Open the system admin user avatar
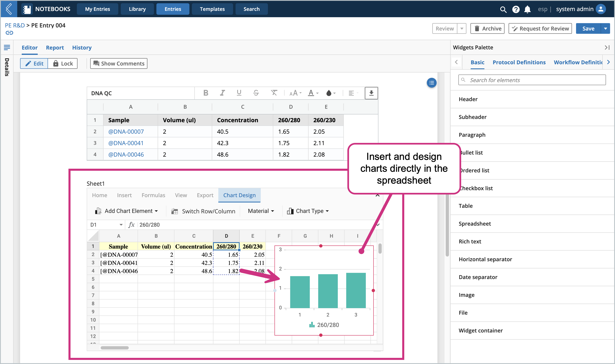Image resolution: width=615 pixels, height=364 pixels. point(601,9)
